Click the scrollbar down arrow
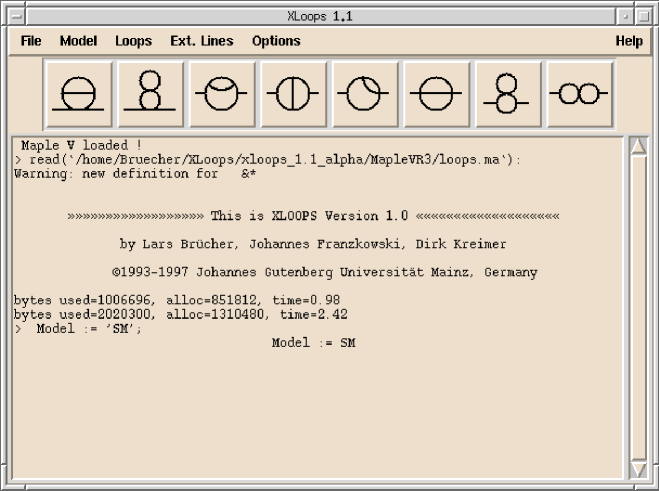The width and height of the screenshot is (659, 491). click(638, 469)
